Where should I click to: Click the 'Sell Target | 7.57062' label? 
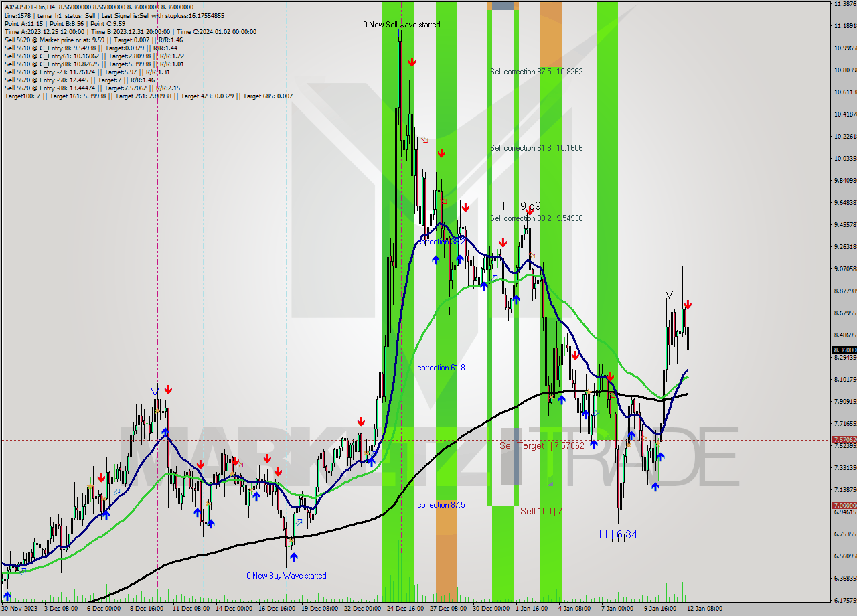tap(542, 445)
